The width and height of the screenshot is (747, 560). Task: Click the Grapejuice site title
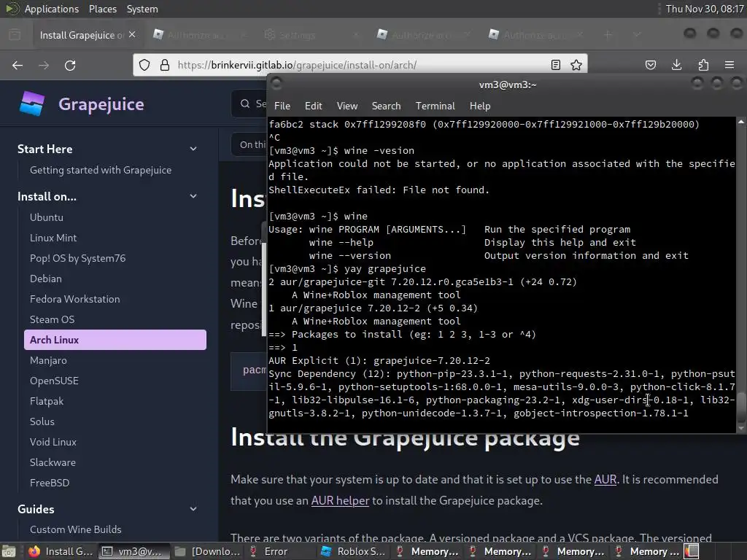(101, 104)
